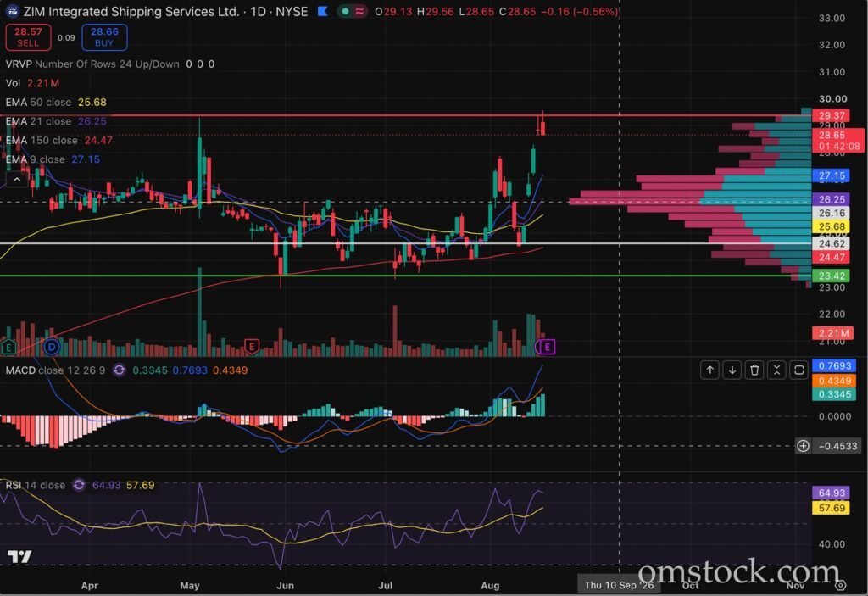The image size is (868, 596).
Task: Select the MACD close 12 26 9 legend
Action: 55,370
